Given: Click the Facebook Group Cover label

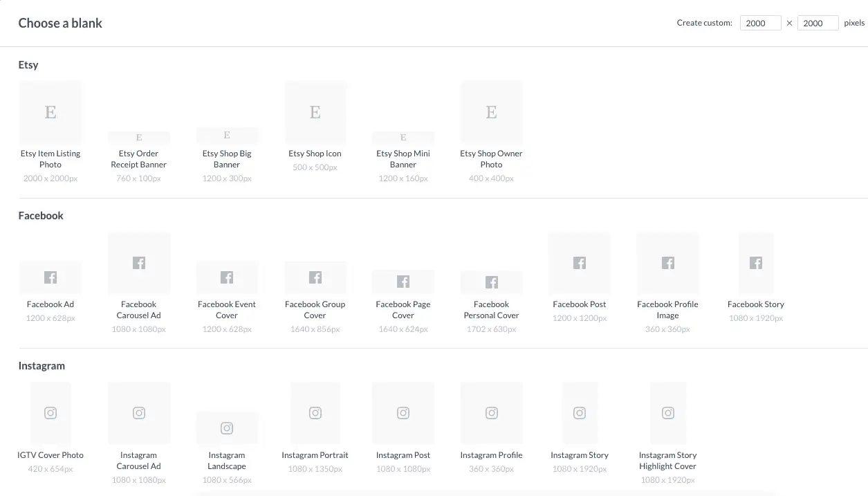Looking at the screenshot, I should click(x=315, y=310).
